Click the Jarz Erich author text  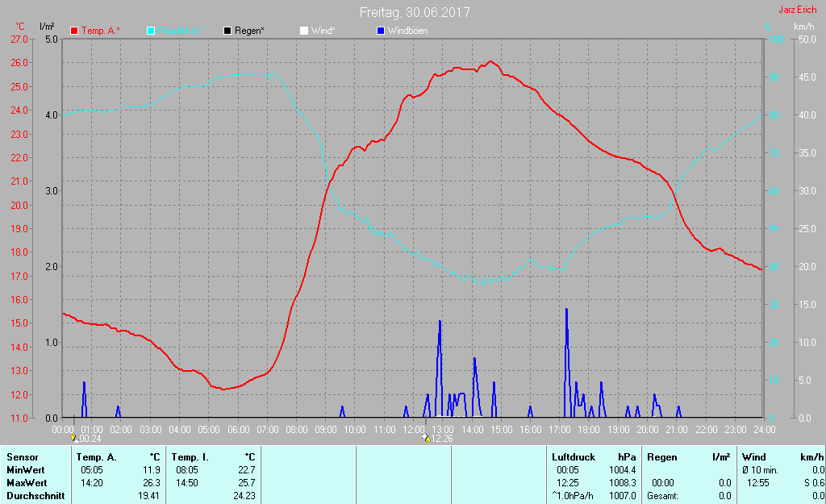pos(797,10)
